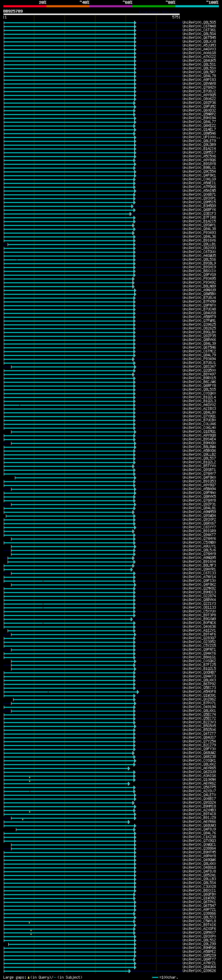The image size is (222, 980).
Task: Open hit UniRef100_A4GV03
Action: click(199, 49)
